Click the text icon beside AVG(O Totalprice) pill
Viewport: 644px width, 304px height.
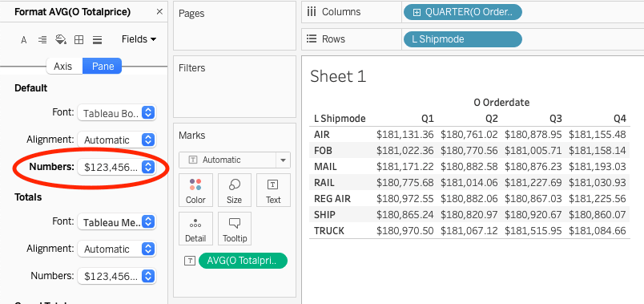189,261
